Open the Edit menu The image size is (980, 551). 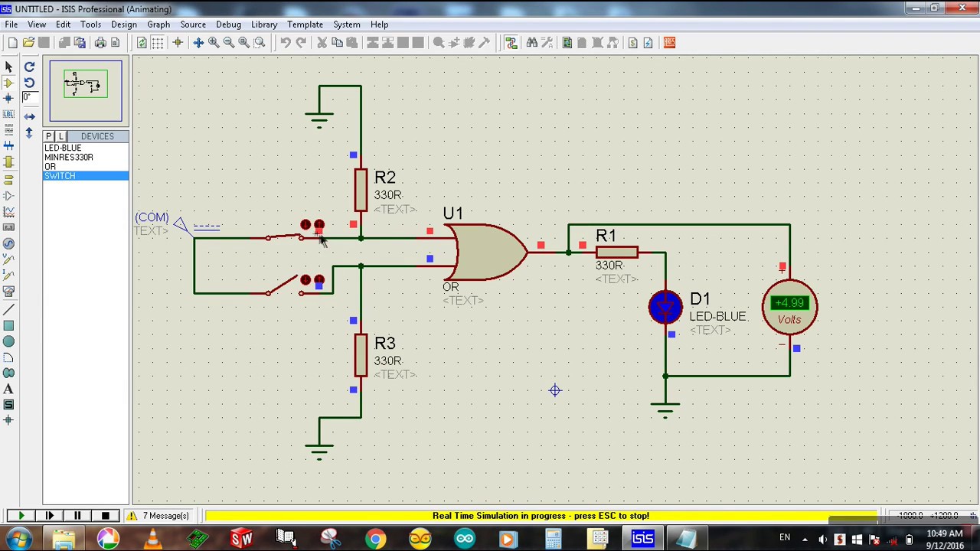tap(63, 24)
